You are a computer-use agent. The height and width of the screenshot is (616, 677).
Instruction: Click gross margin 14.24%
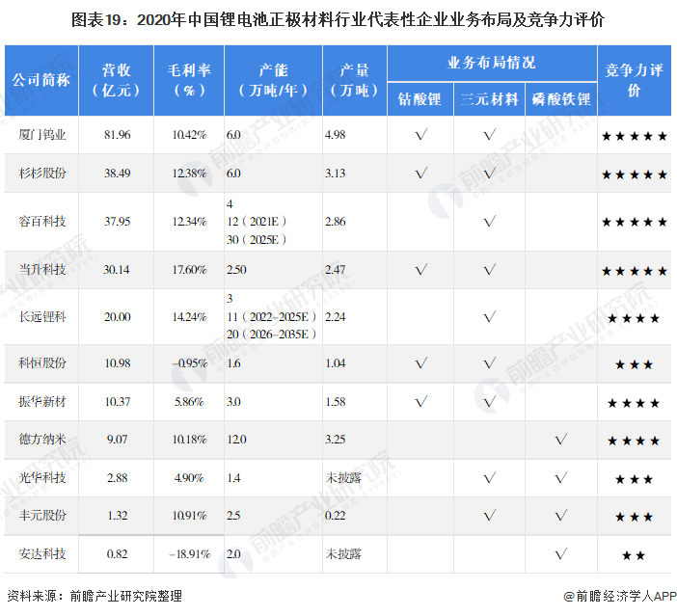click(189, 317)
